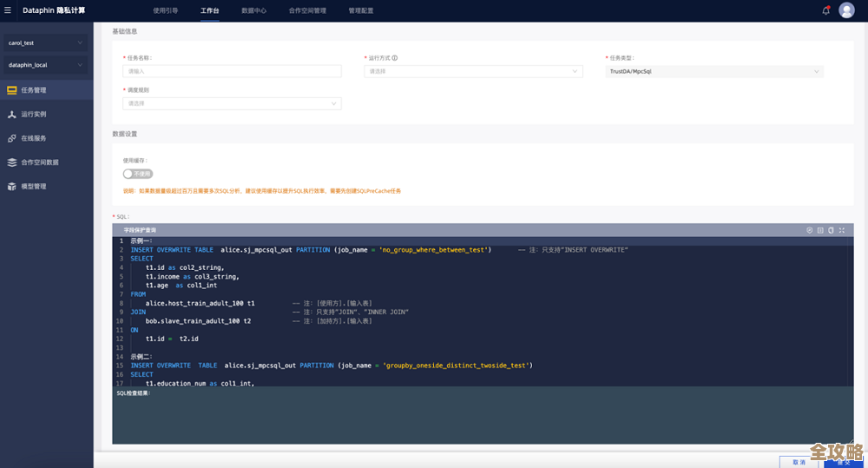Expand SQL editor to fullscreen
This screenshot has width=868, height=468.
pos(842,230)
